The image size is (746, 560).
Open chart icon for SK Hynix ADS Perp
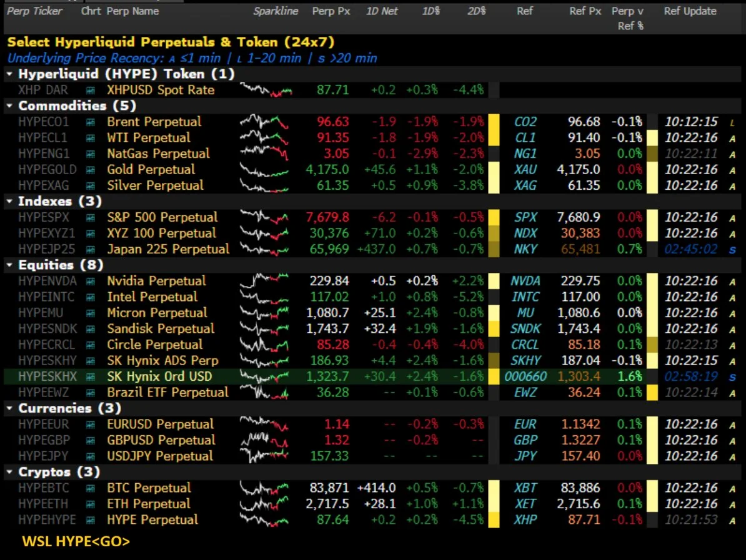pos(91,361)
